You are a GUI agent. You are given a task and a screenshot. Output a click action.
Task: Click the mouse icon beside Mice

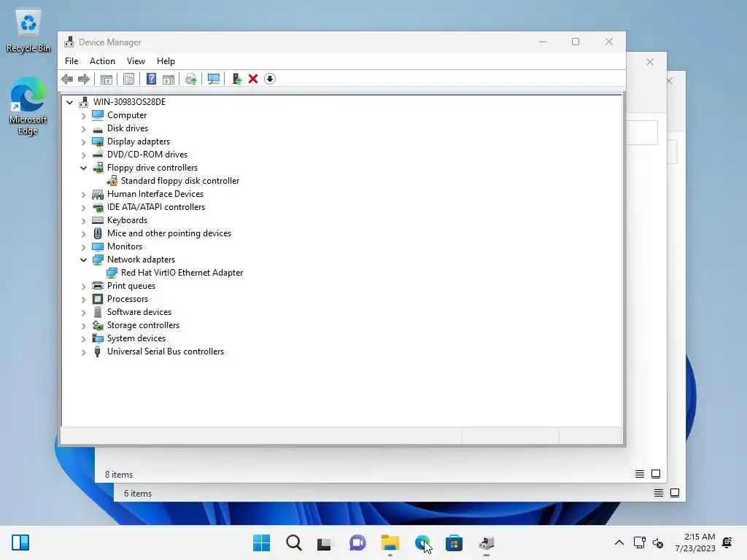[98, 233]
